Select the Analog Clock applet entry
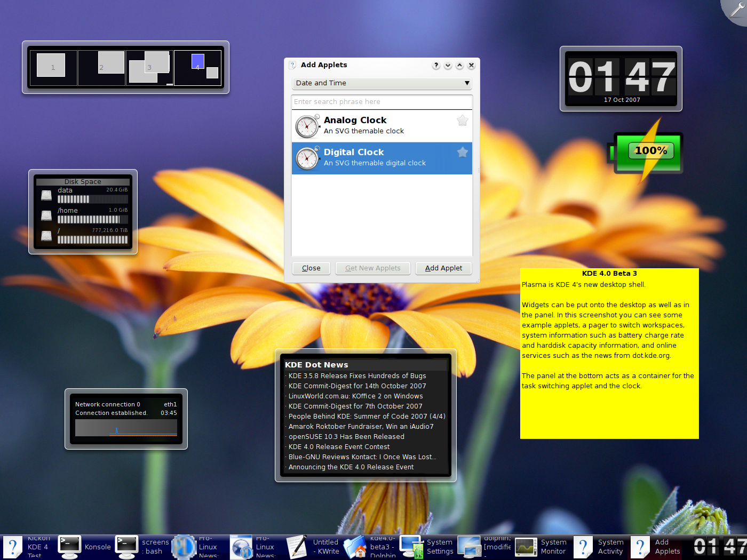747x560 pixels. click(x=382, y=126)
